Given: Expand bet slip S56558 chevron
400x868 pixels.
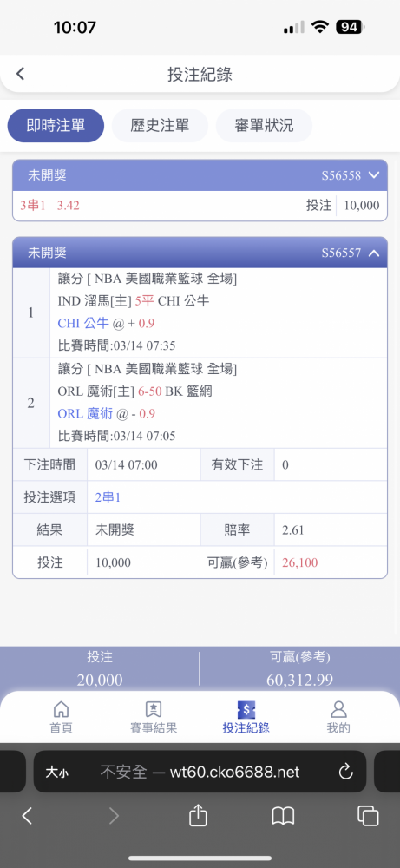Looking at the screenshot, I should [x=374, y=175].
